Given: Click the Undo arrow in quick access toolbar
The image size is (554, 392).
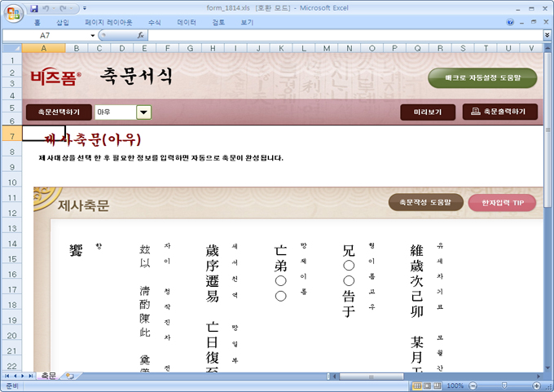Looking at the screenshot, I should [x=46, y=8].
